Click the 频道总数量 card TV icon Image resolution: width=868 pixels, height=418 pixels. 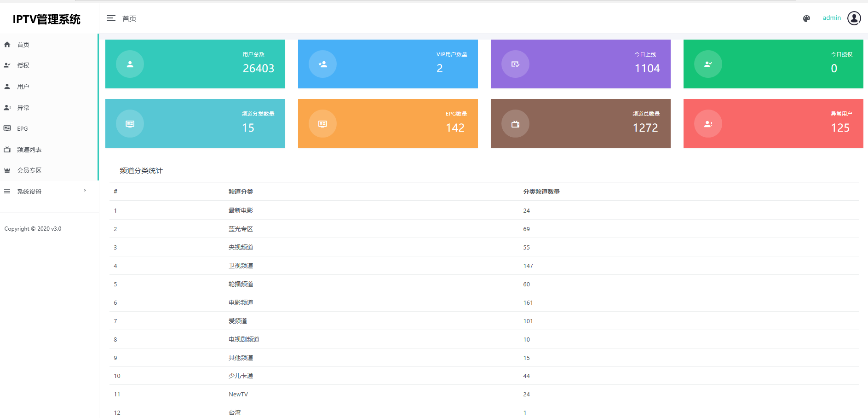(515, 123)
